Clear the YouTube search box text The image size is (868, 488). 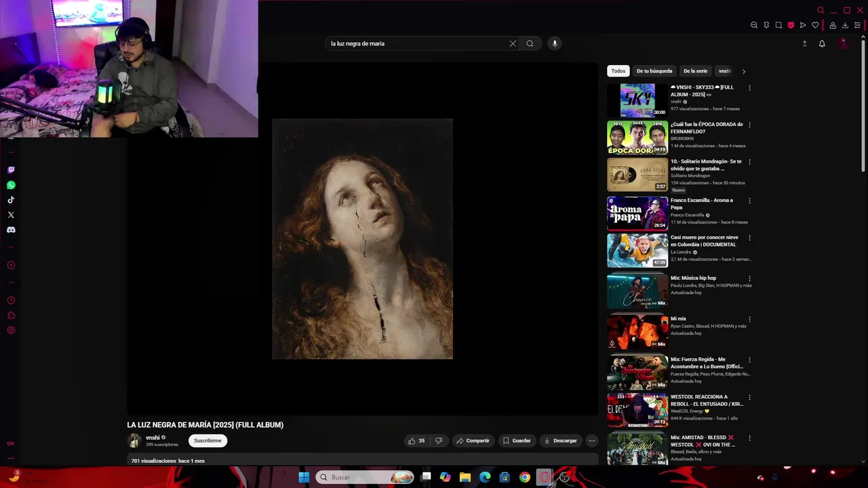pyautogui.click(x=513, y=43)
